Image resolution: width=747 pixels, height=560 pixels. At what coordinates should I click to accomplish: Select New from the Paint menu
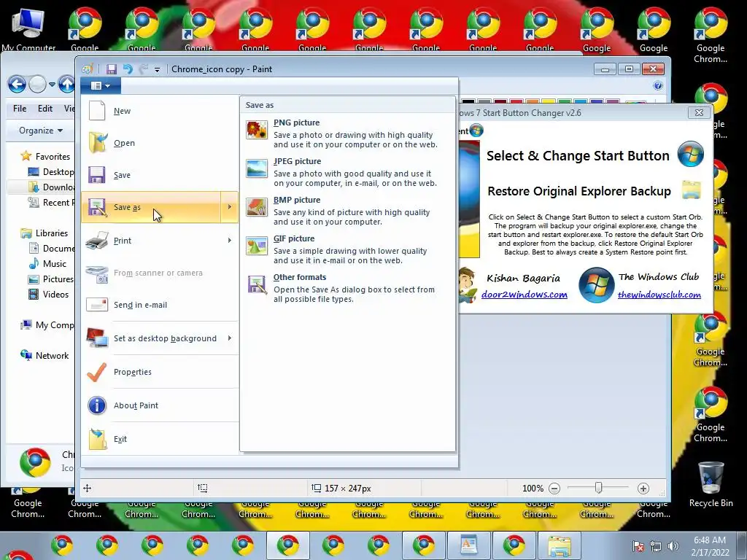tap(159, 111)
